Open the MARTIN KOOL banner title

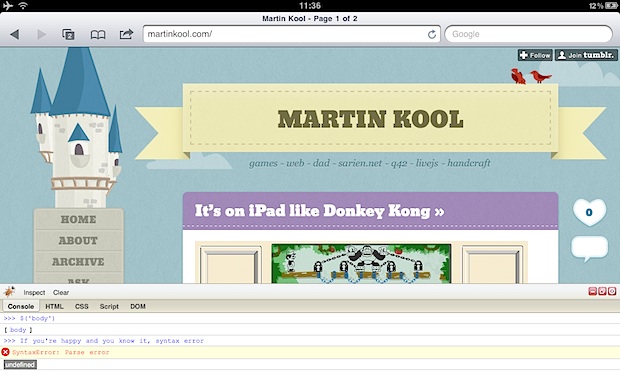click(x=370, y=119)
